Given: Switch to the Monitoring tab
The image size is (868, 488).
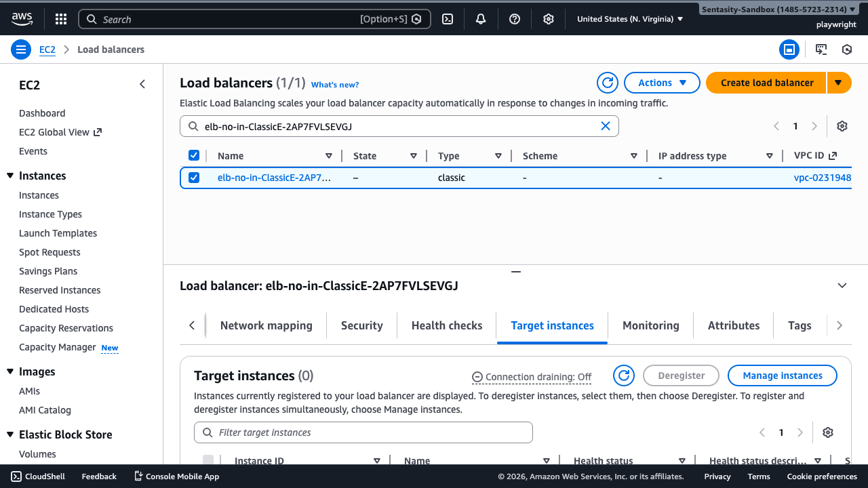Looking at the screenshot, I should pos(650,325).
